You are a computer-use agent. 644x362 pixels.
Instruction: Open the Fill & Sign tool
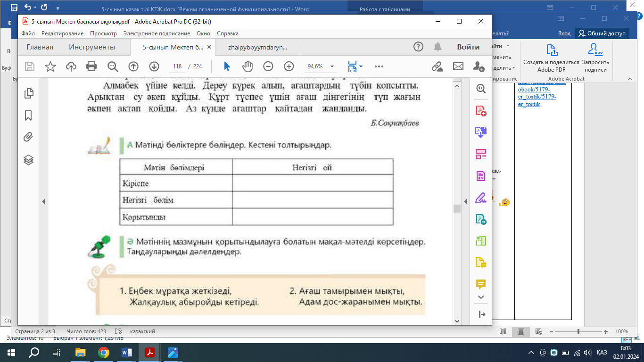tap(481, 197)
